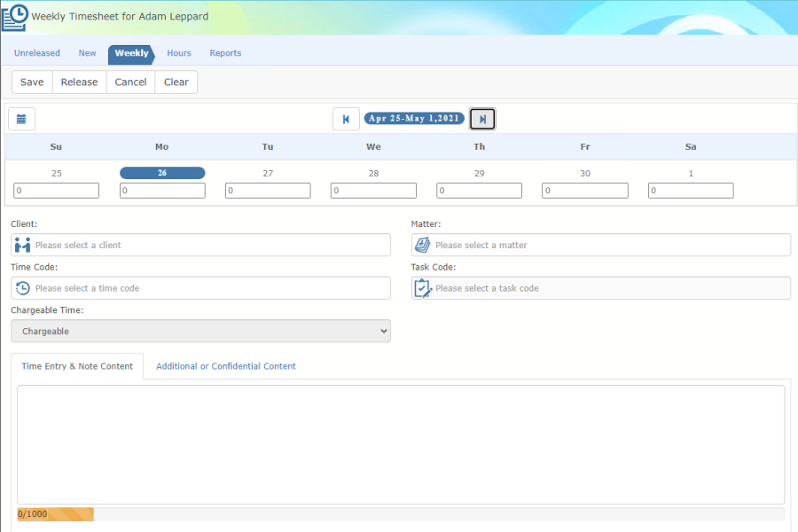Focus the Saturday 1 hours field
Image resolution: width=798 pixels, height=532 pixels.
pyautogui.click(x=691, y=191)
